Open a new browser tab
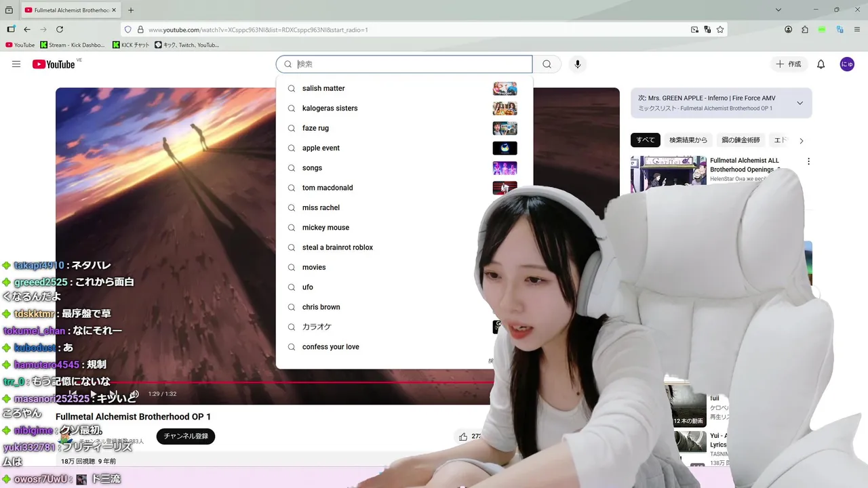Image resolution: width=868 pixels, height=488 pixels. [x=131, y=10]
